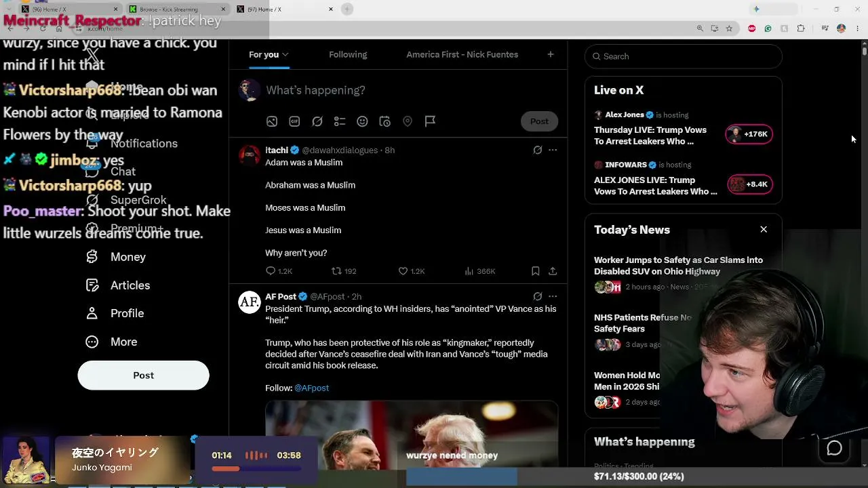Open AF Post's profile avatar
The image size is (868, 488).
250,302
